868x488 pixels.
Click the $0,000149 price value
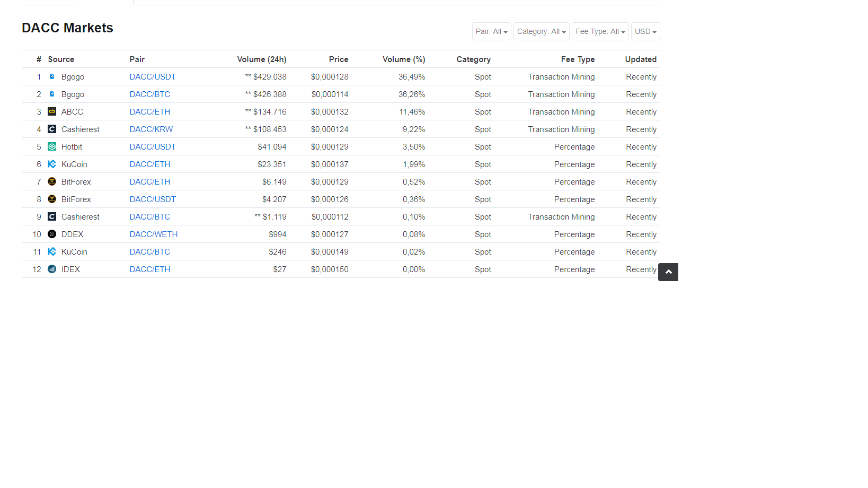(330, 252)
